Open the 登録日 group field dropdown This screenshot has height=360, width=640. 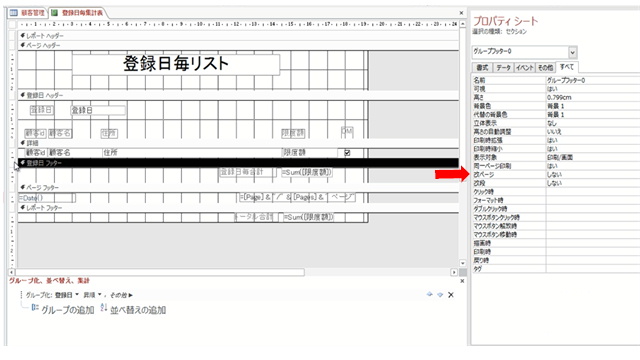[77, 295]
